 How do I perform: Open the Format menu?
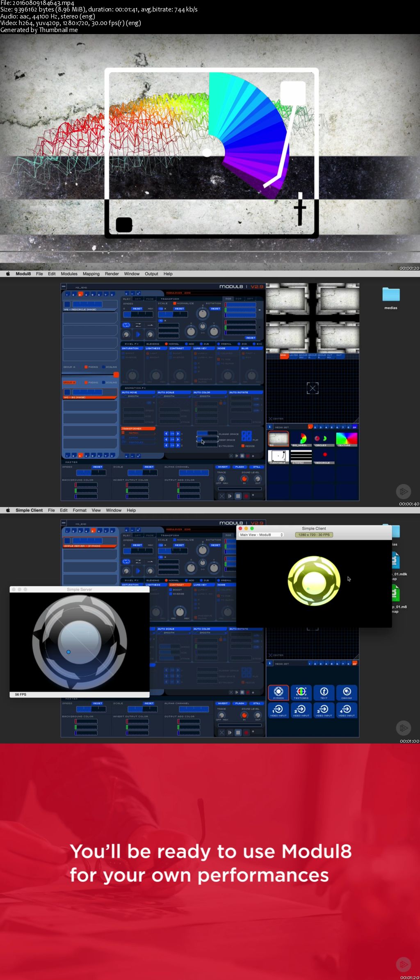coord(80,510)
